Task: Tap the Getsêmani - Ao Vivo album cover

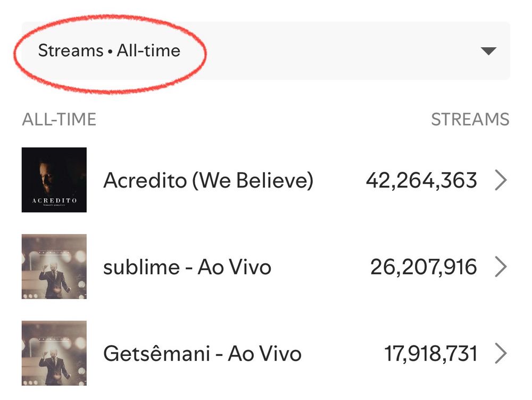Action: (x=54, y=353)
